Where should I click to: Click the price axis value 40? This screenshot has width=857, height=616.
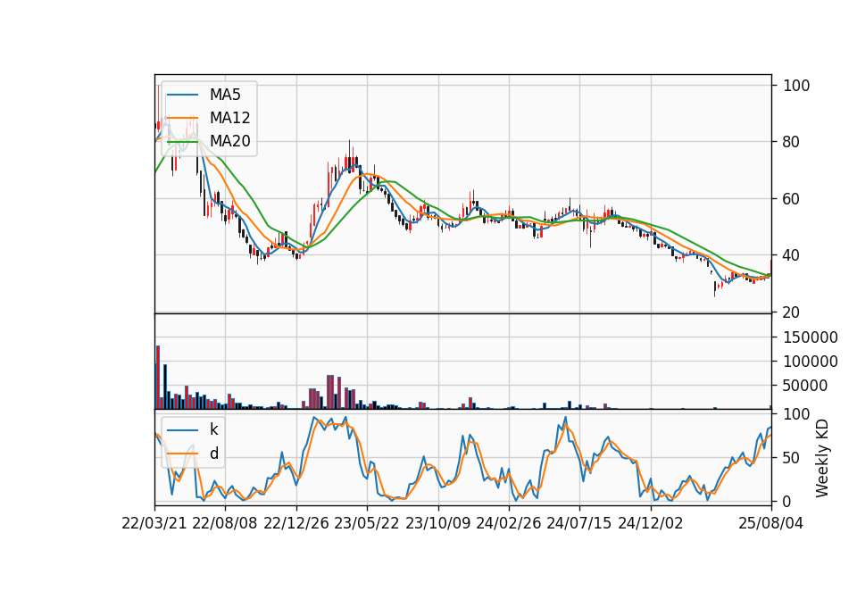[x=792, y=255]
